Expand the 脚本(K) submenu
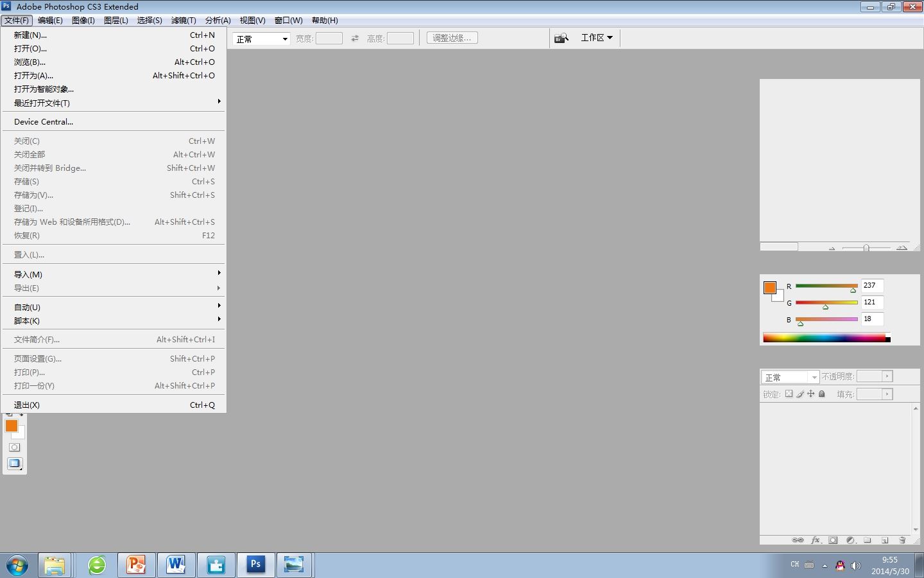 114,320
